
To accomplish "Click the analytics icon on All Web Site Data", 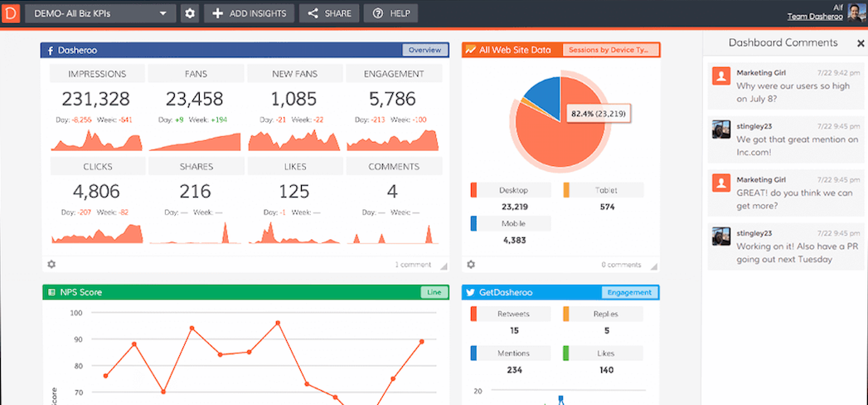I will (471, 50).
